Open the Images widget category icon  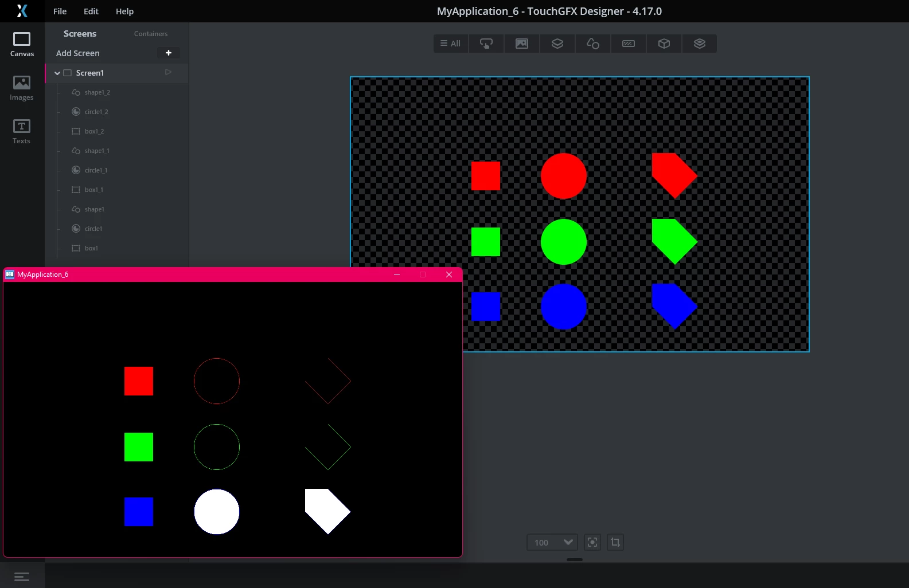522,44
